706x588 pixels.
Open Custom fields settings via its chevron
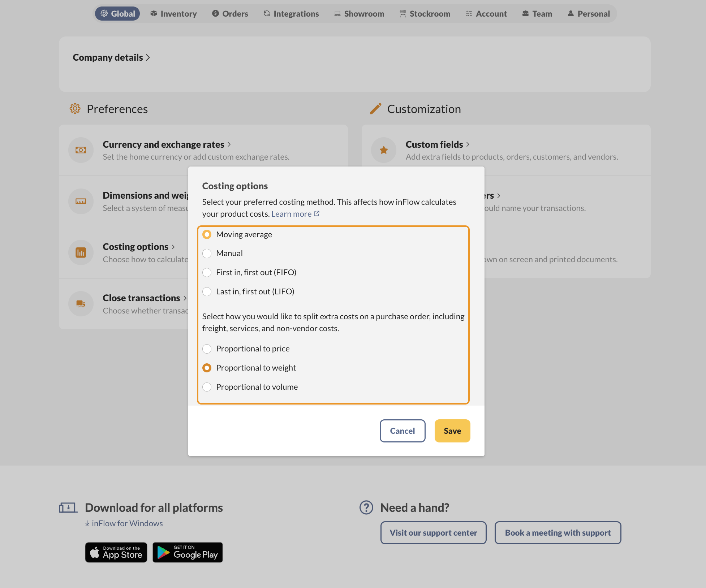[468, 144]
